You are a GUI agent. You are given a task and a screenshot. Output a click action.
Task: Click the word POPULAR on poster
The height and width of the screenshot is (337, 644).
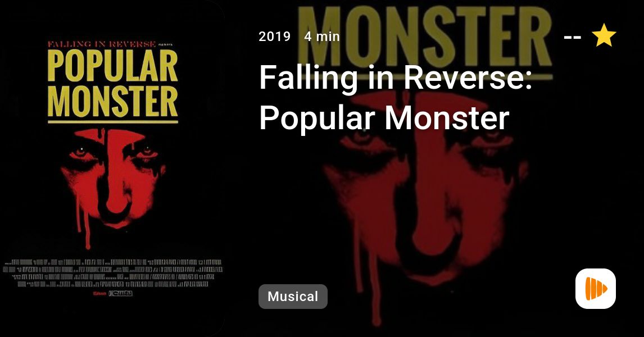(x=112, y=66)
